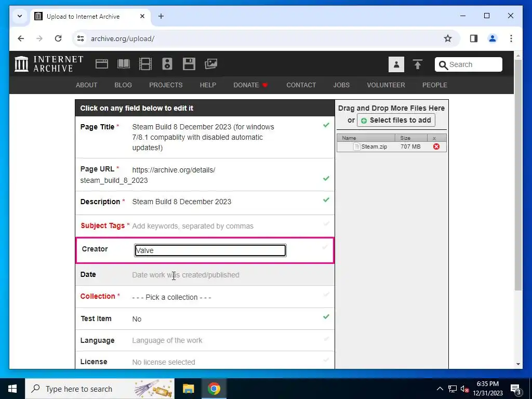Open the network tray icon
Viewport: 532px width, 399px height.
click(453, 389)
